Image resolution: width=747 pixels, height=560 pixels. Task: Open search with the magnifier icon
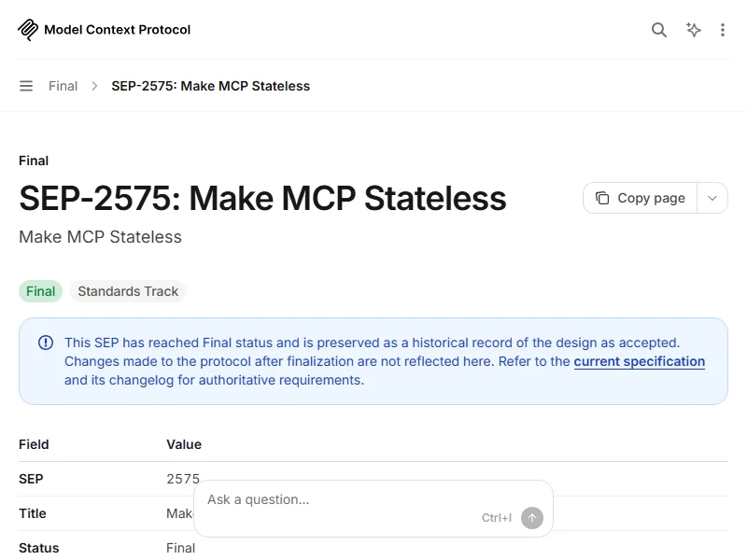[659, 30]
